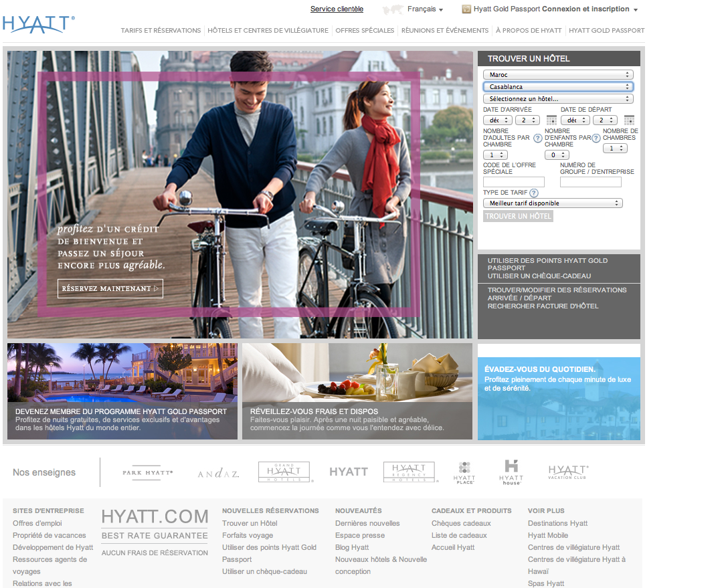This screenshot has width=726, height=588.
Task: Open the Andaz brand logo
Action: click(218, 474)
